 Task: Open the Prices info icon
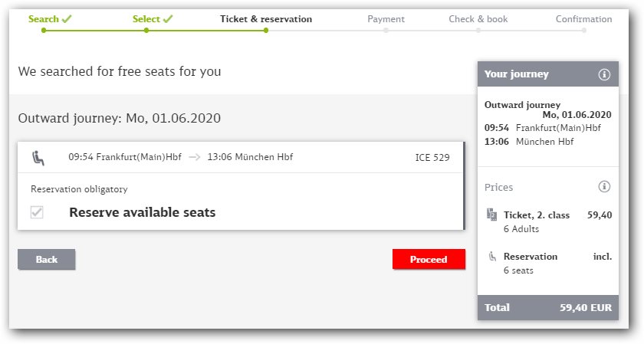tap(604, 186)
